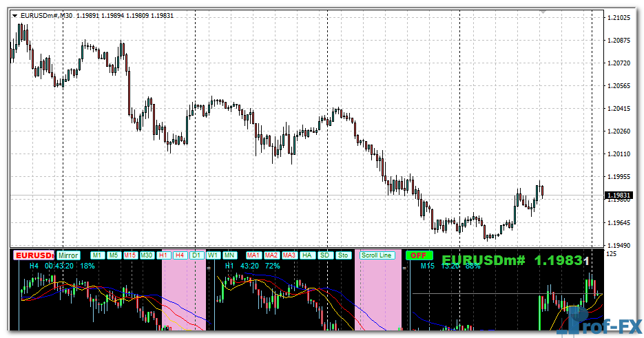Select the MN monthly timeframe button

229,255
